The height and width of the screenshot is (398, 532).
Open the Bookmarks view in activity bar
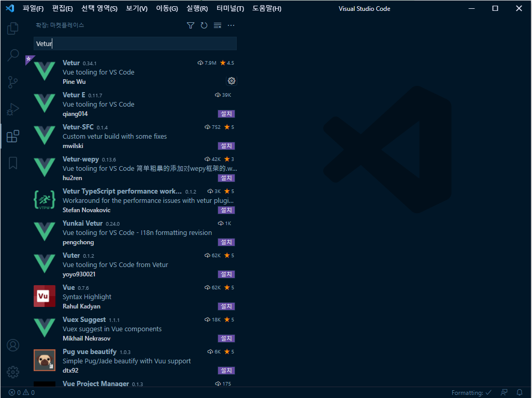13,163
